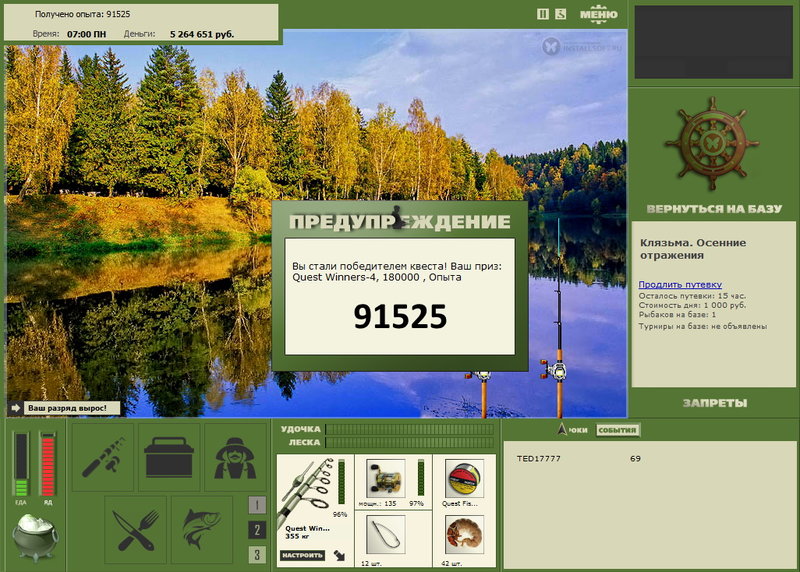Click Осталось путевки: 15 час. text
Screen dimensions: 800x572
(x=692, y=295)
